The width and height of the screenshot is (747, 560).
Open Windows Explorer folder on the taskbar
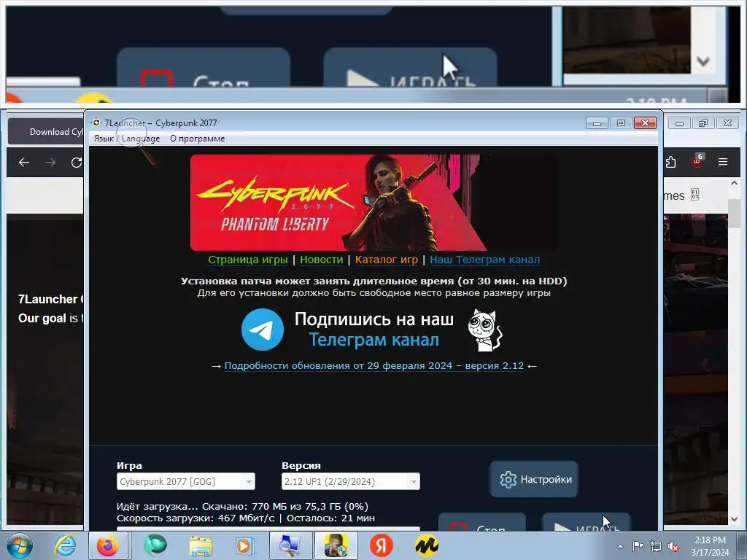[x=201, y=545]
